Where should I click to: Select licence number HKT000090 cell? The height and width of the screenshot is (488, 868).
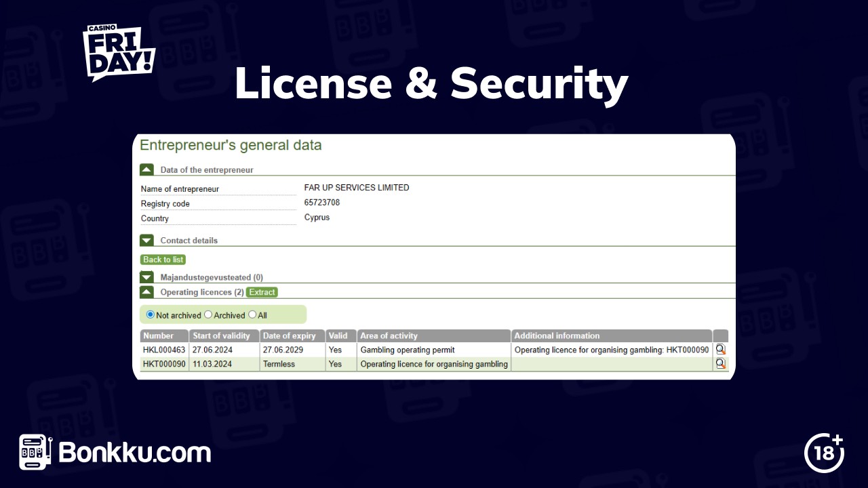(x=164, y=364)
